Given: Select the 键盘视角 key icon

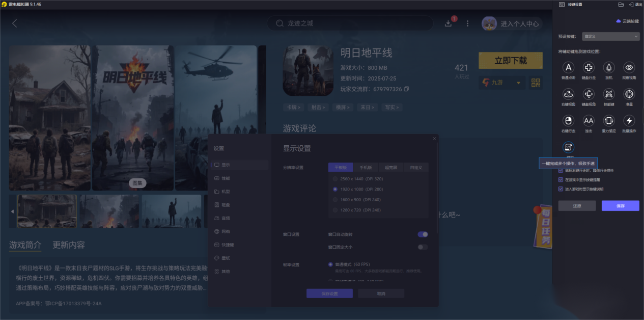Looking at the screenshot, I should tap(589, 94).
